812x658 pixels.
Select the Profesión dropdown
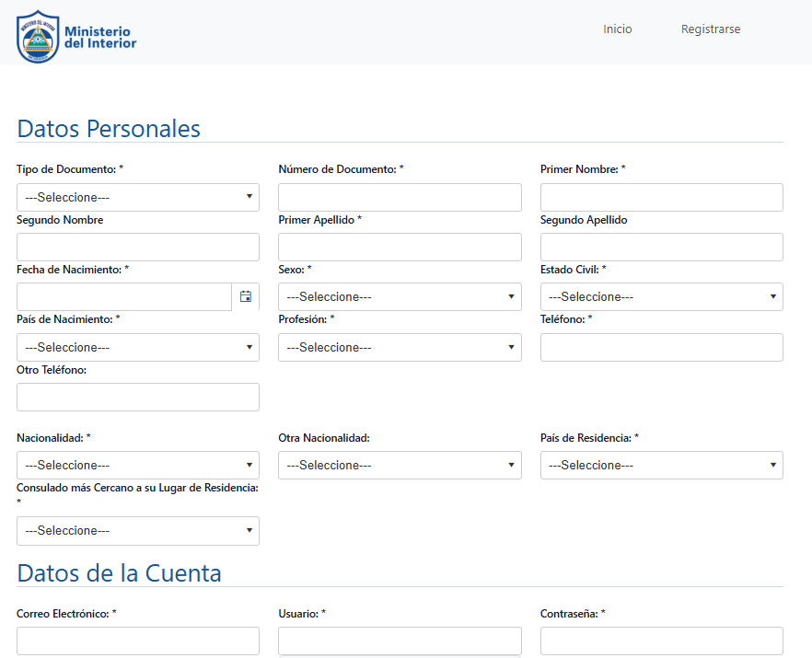point(400,347)
